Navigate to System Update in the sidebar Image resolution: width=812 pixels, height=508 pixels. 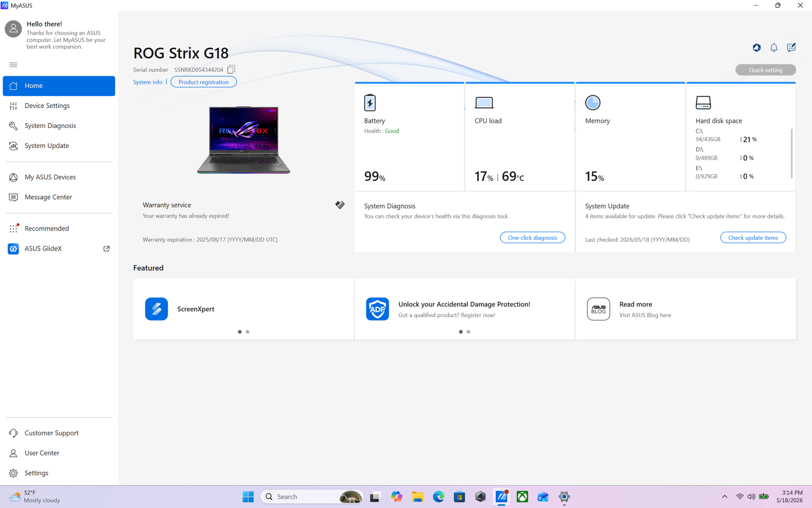click(x=59, y=146)
